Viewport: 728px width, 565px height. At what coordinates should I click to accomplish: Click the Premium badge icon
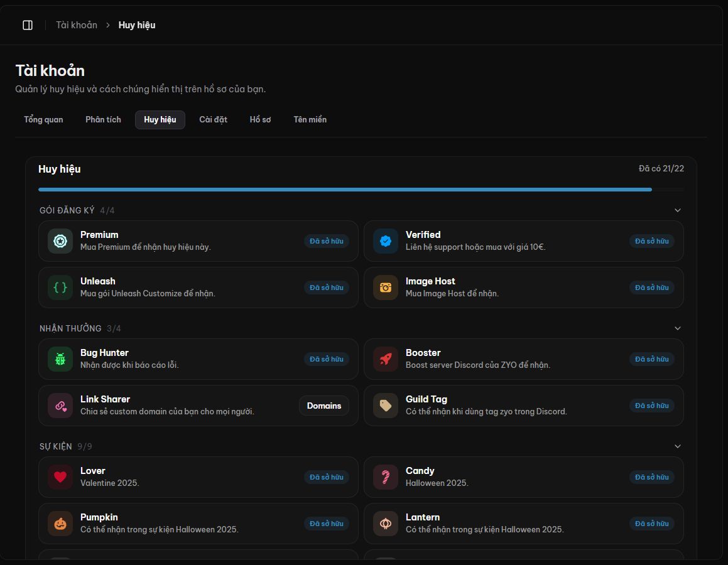[x=60, y=241]
